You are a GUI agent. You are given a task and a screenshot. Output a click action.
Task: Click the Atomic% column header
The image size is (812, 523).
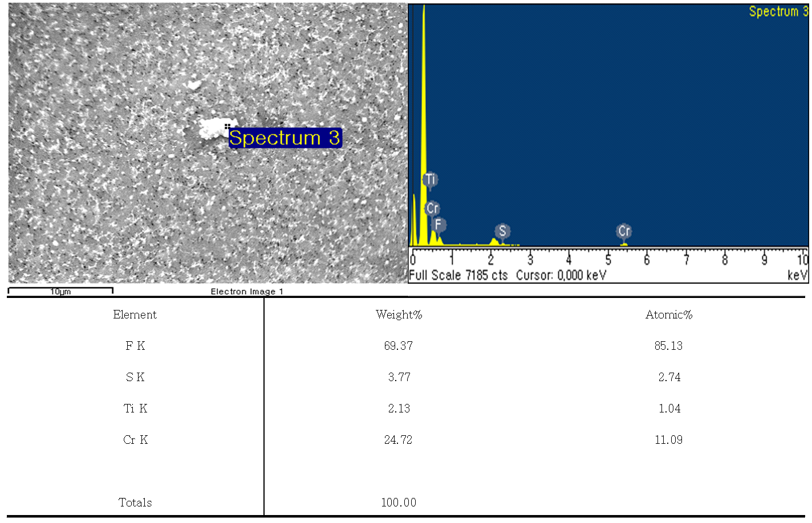tap(669, 314)
